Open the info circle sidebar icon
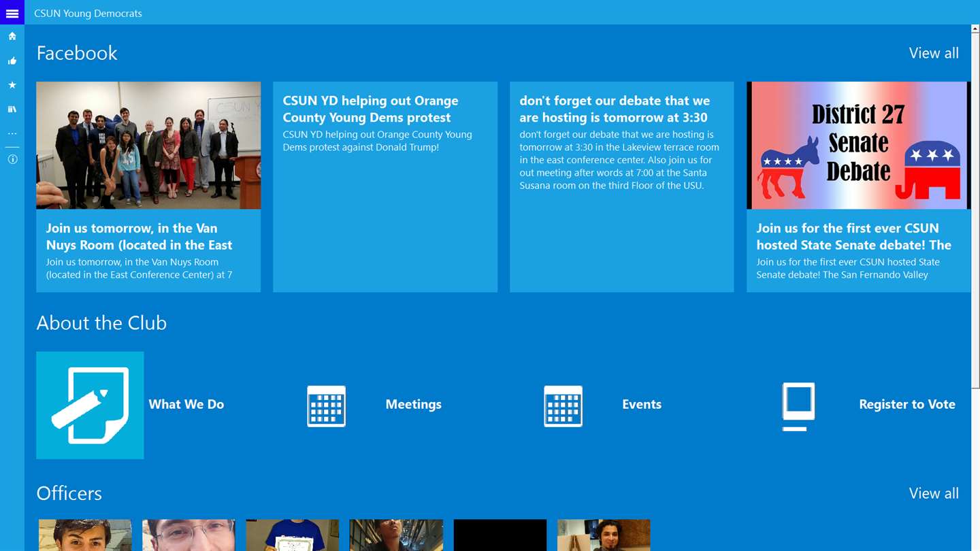The image size is (980, 551). [x=12, y=159]
